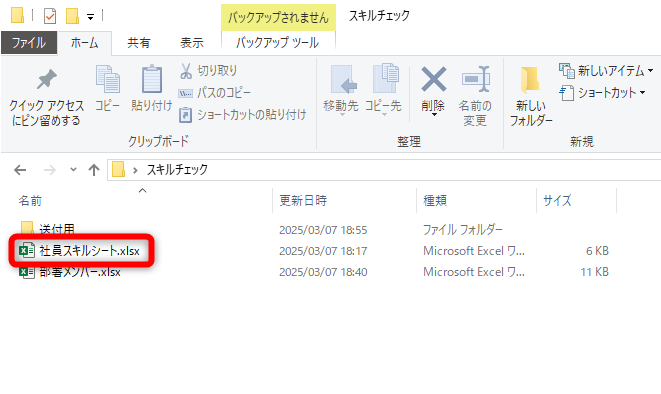Open the File (ファイル) tab
The width and height of the screenshot is (661, 394).
coord(29,43)
